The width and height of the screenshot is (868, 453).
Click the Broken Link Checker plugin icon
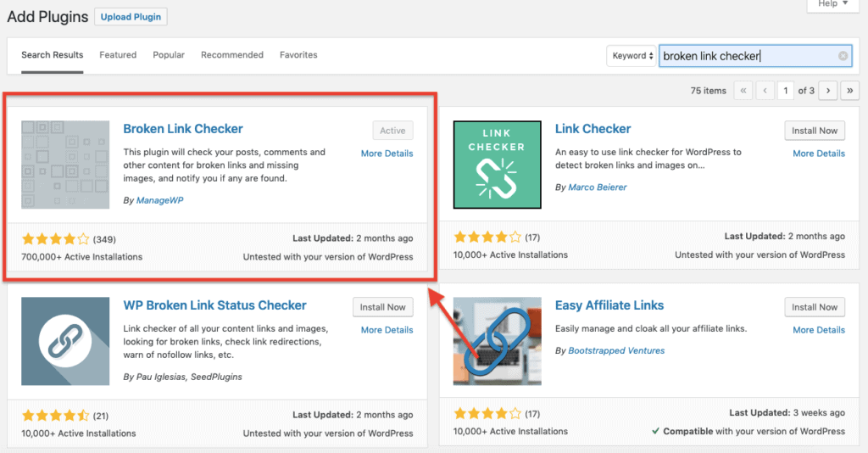65,164
